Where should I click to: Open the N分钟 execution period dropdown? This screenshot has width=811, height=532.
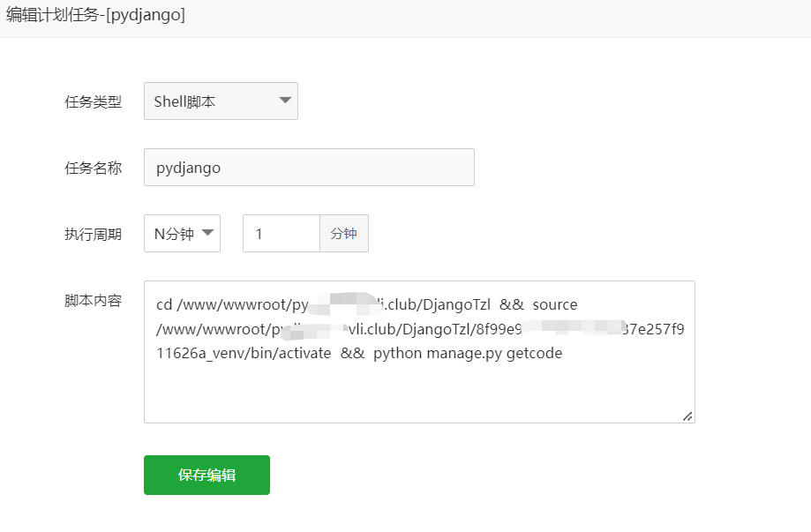181,234
